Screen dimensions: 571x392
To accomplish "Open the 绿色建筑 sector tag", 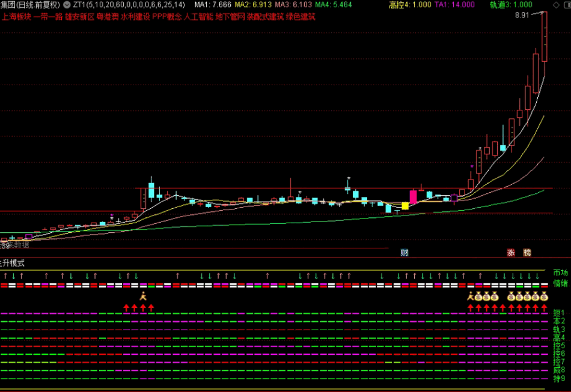I will click(301, 17).
